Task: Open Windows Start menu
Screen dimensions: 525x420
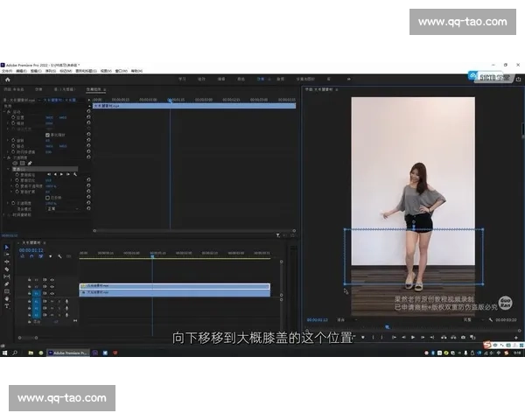Action: [4, 353]
